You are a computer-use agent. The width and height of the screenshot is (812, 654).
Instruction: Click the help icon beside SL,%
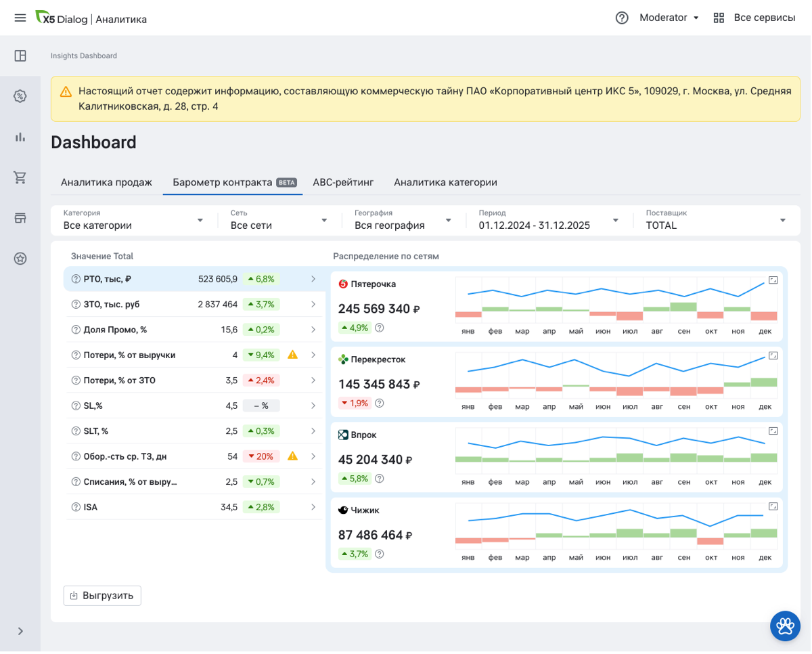(76, 406)
